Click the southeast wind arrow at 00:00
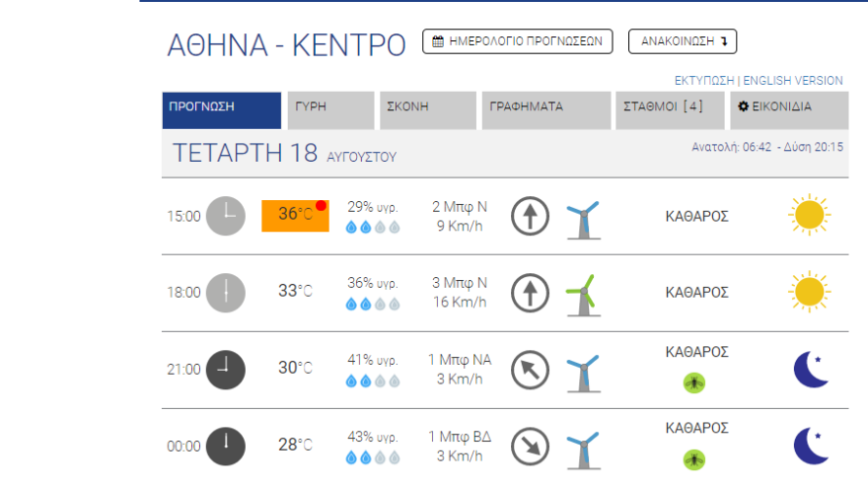Viewport: 868px width, 484px height. [530, 447]
